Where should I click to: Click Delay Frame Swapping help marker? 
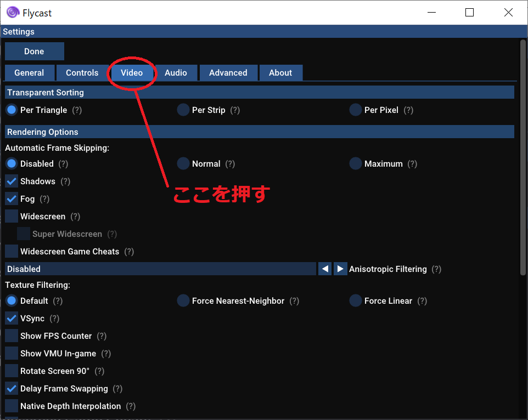coord(117,389)
